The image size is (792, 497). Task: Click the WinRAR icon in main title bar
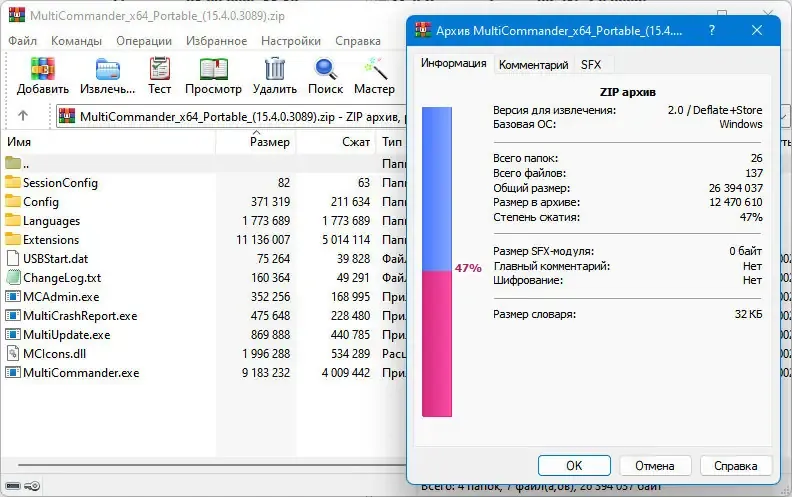click(x=17, y=14)
